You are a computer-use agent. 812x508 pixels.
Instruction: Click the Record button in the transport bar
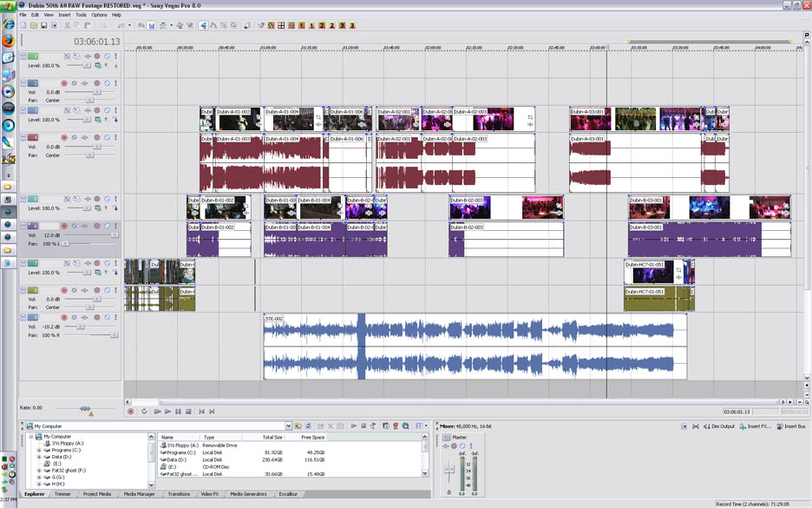[x=131, y=412]
